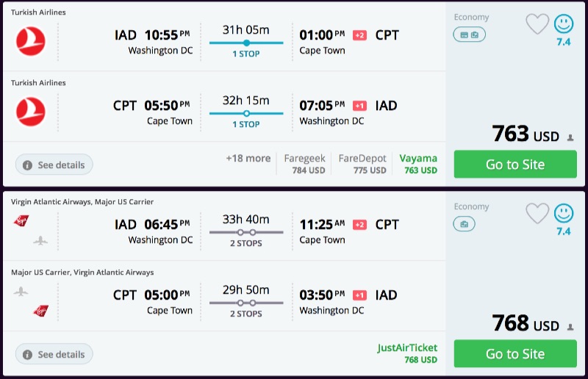Screen dimensions: 588x379
Task: Go to Site for the 763 USD fare
Action: pyautogui.click(x=515, y=165)
